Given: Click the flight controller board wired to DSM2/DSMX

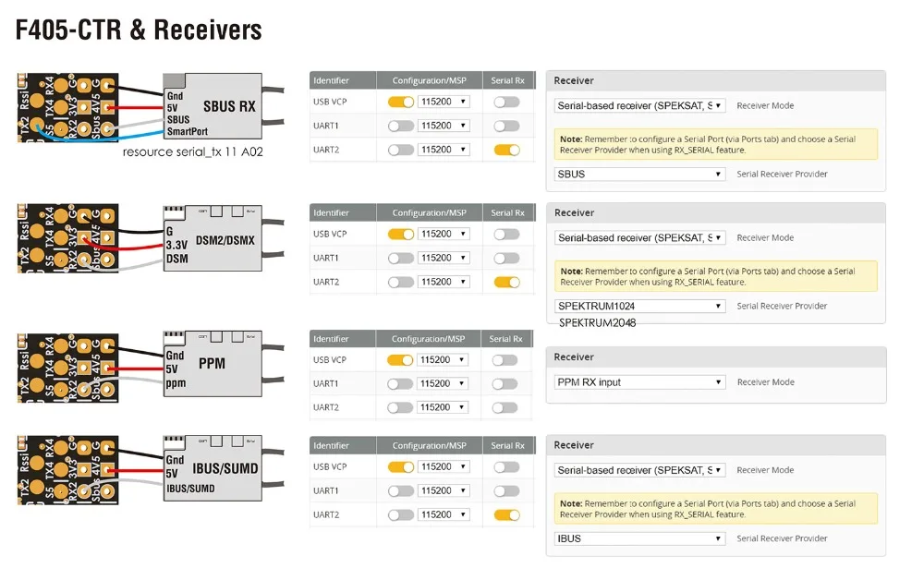Looking at the screenshot, I should click(67, 238).
